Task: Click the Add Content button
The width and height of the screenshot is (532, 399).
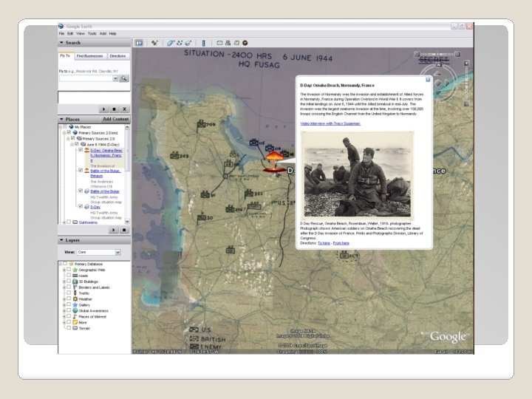Action: [116, 119]
